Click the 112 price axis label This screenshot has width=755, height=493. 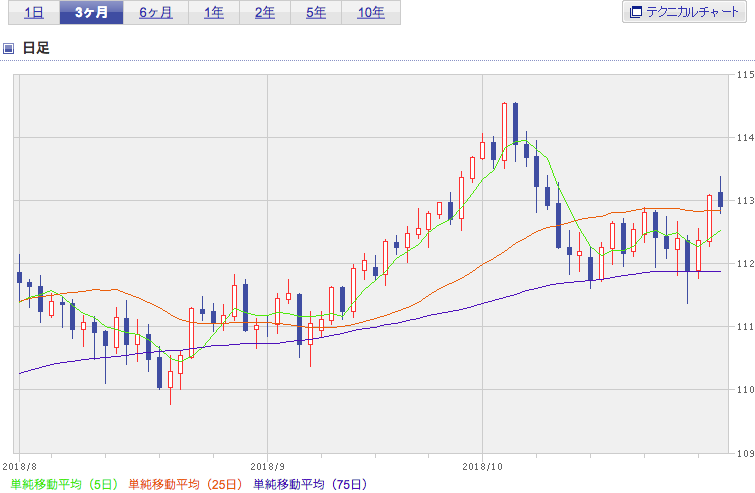tap(745, 264)
